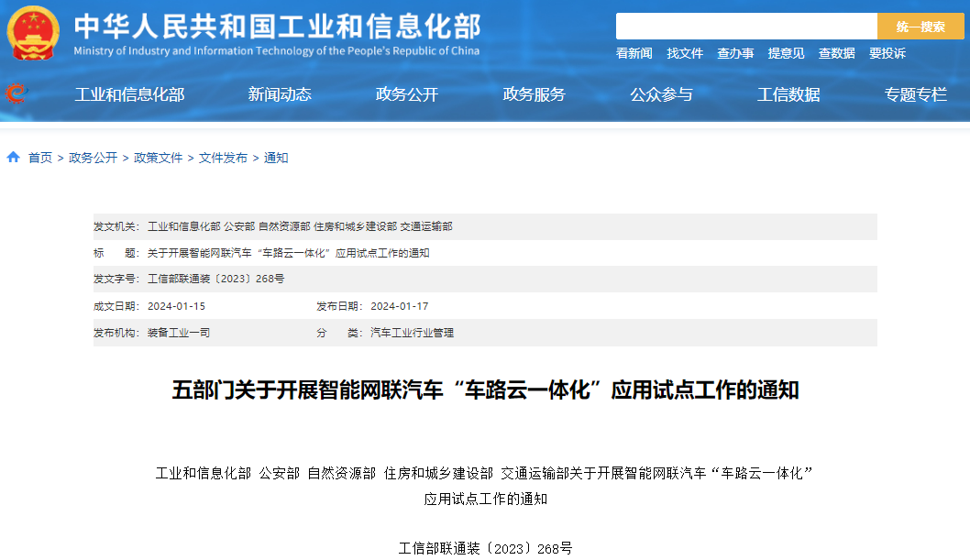Select the 政务公开 navigation menu
This screenshot has height=560, width=970.
click(406, 95)
